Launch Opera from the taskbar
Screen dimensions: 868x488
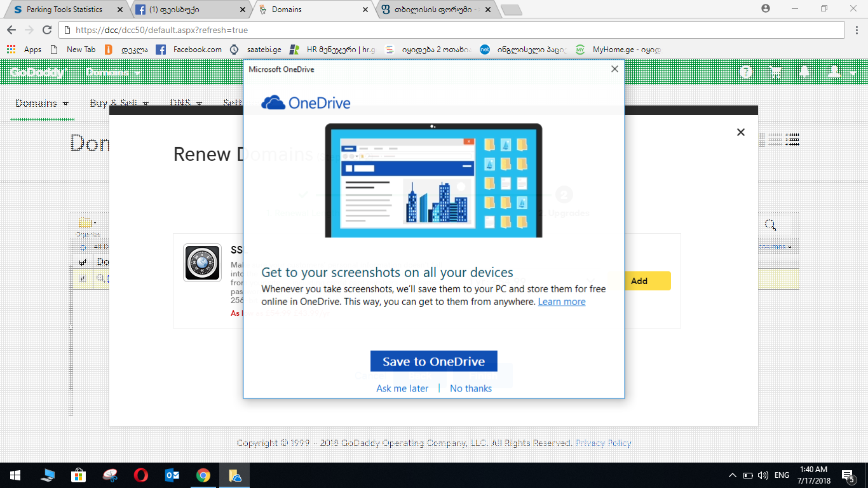141,475
